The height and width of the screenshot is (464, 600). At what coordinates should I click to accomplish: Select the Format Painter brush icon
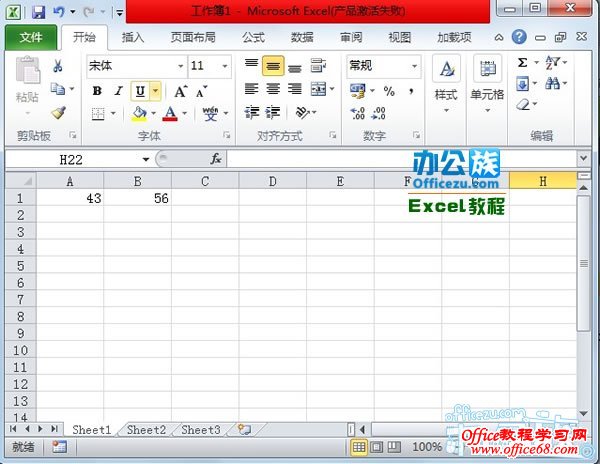[58, 112]
